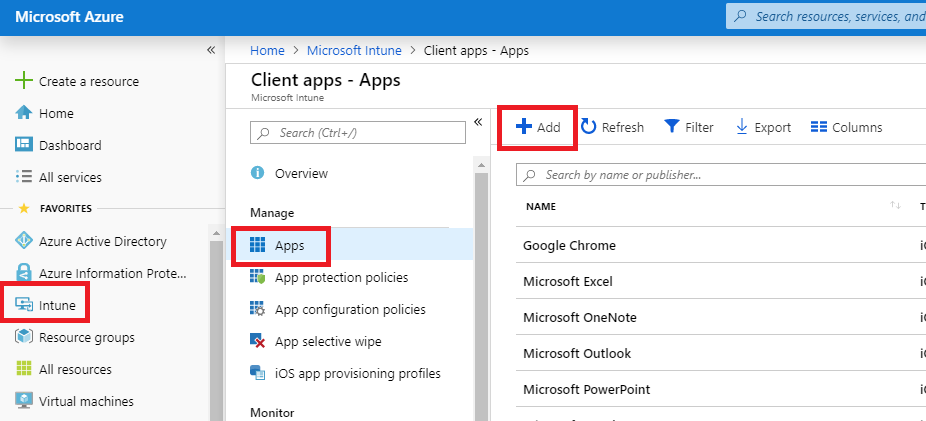
Task: Sort the table by NAME column arrows
Action: point(895,205)
